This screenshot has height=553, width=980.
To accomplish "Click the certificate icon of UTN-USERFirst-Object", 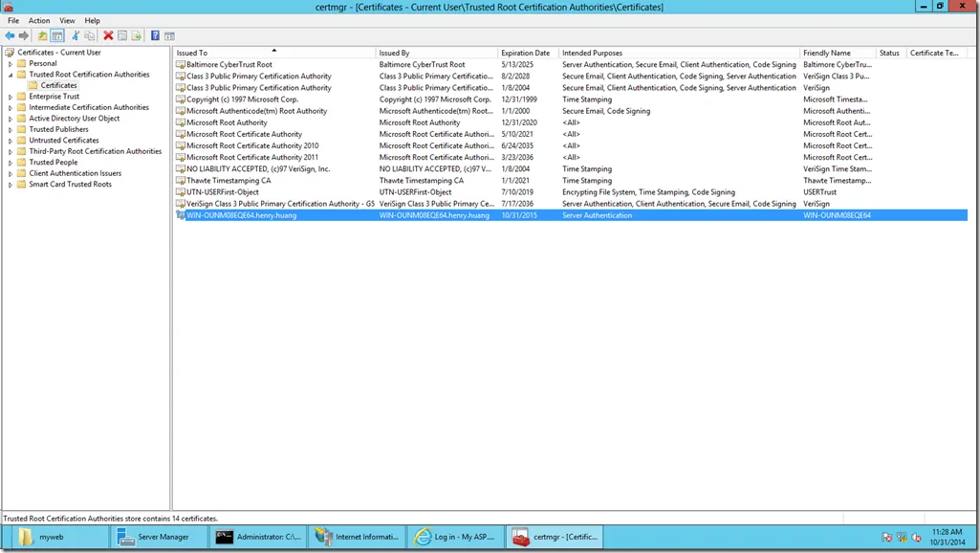I will coord(181,192).
